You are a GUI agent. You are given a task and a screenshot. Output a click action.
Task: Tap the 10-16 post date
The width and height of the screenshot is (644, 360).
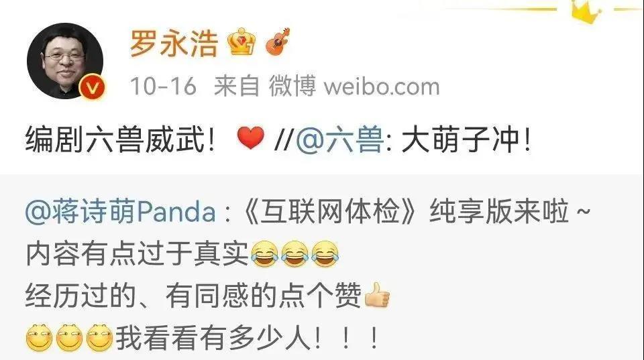coord(163,86)
